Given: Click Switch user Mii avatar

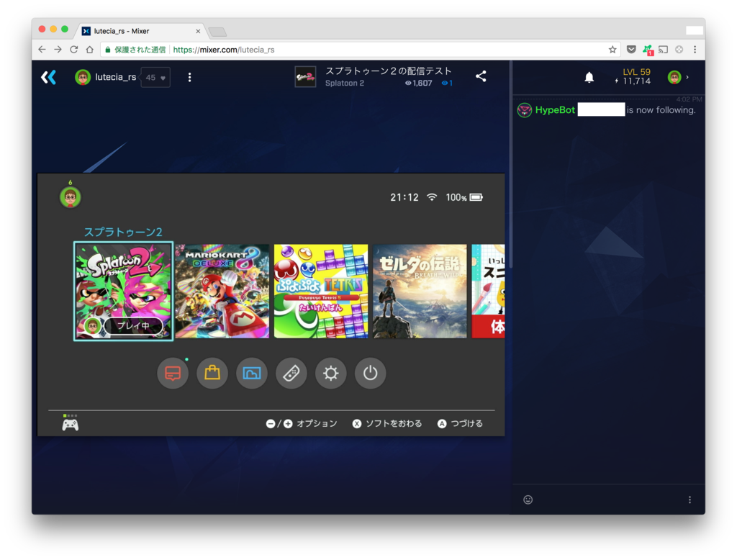Looking at the screenshot, I should (71, 197).
